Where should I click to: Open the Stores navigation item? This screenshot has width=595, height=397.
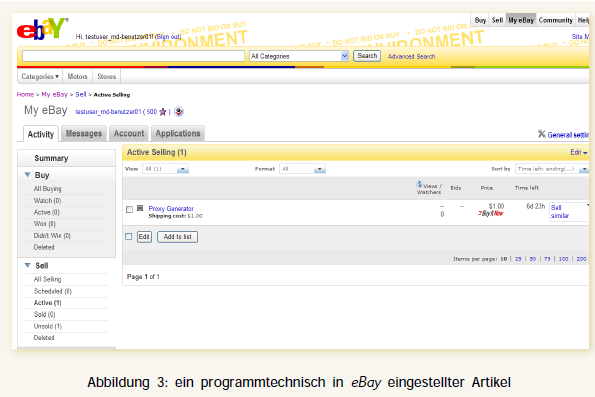point(107,76)
